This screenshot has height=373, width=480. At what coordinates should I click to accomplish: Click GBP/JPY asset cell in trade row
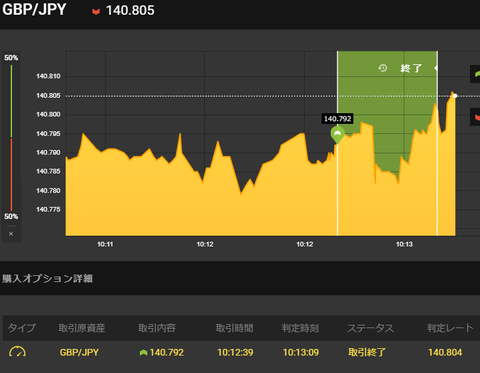[79, 352]
